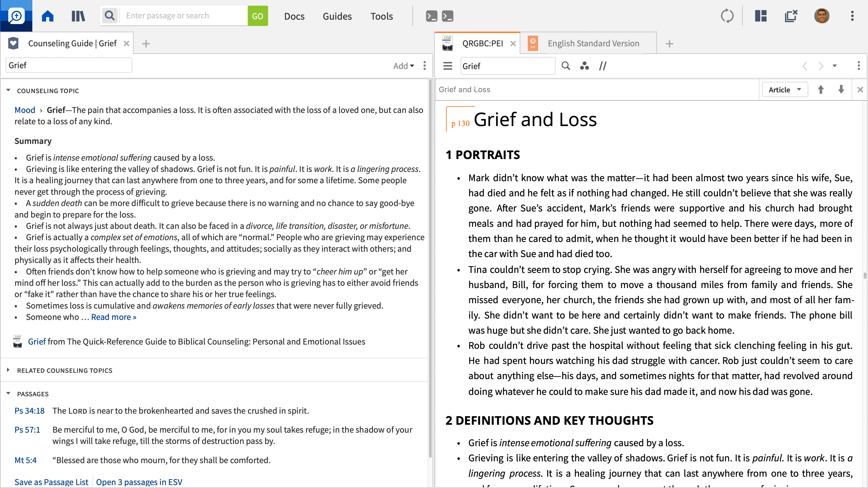The width and height of the screenshot is (868, 488).
Task: Click the GO button
Action: point(257,16)
